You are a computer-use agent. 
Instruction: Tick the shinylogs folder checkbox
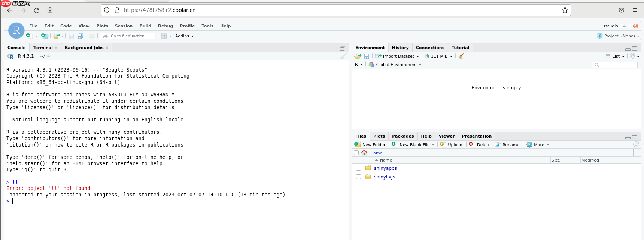pyautogui.click(x=358, y=177)
